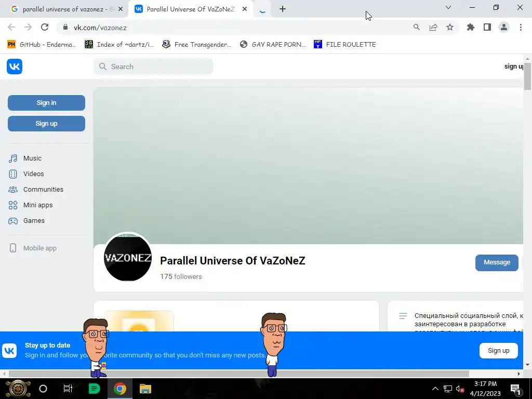Click the horizontal scrollbar right arrow
This screenshot has width=532, height=399.
click(x=519, y=374)
